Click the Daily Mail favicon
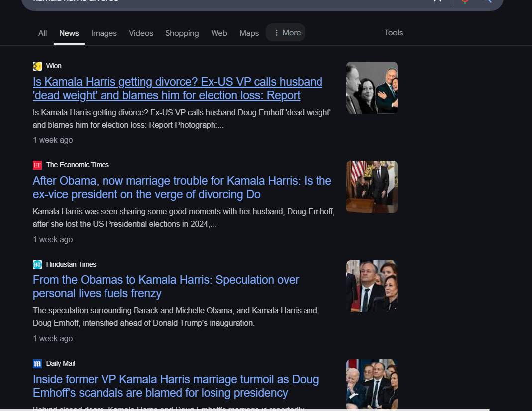532x411 pixels. point(37,364)
